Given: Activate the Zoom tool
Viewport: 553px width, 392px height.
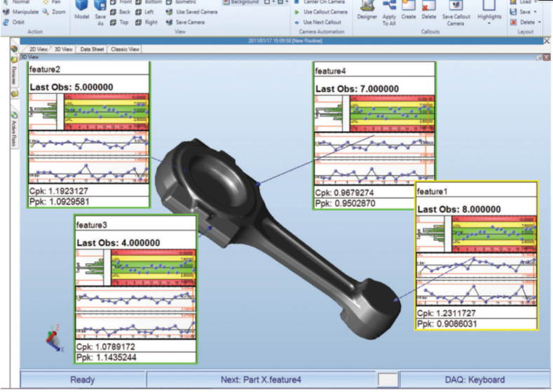Looking at the screenshot, I should (x=55, y=12).
